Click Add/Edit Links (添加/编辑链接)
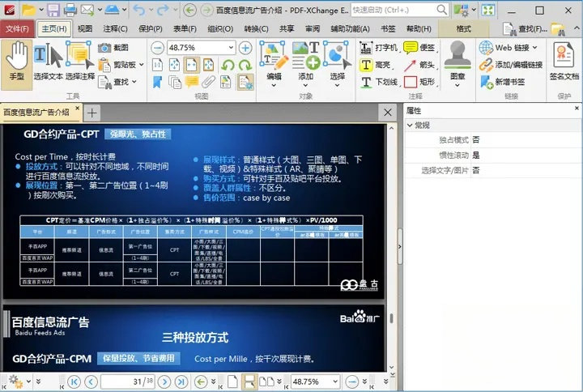This screenshot has width=583, height=392. pyautogui.click(x=510, y=65)
